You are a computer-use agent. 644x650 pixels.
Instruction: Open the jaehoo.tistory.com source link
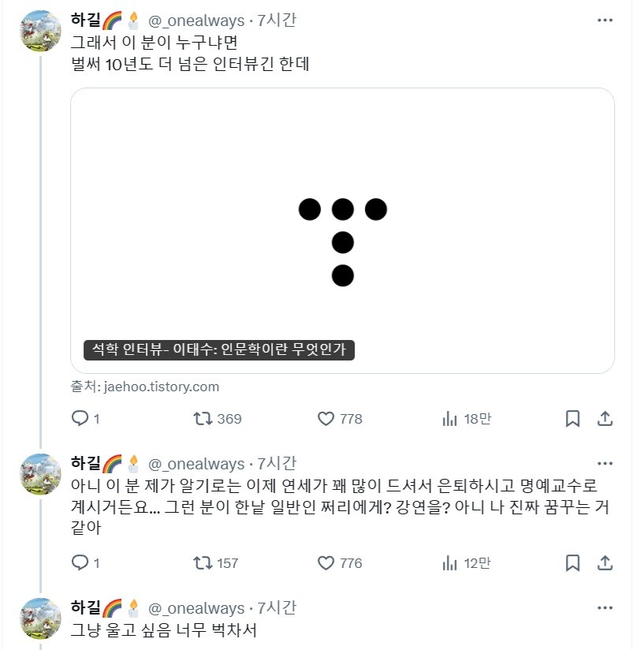click(161, 387)
